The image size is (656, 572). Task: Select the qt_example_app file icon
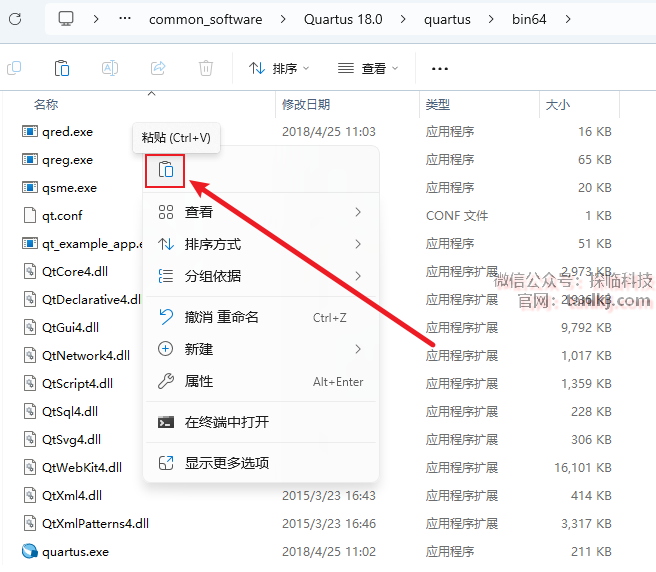pyautogui.click(x=30, y=244)
